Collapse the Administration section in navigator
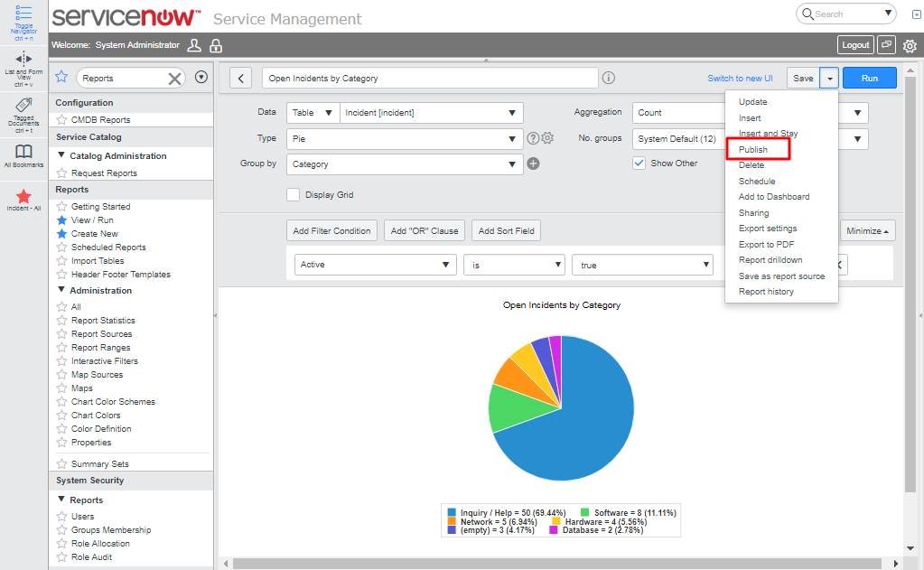Image resolution: width=924 pixels, height=570 pixels. pyautogui.click(x=61, y=291)
